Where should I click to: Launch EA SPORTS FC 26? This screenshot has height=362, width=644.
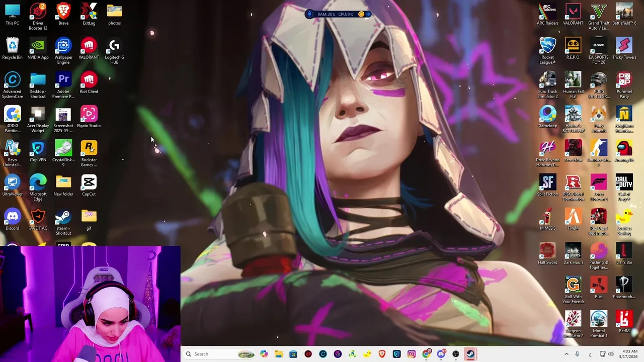tap(599, 50)
